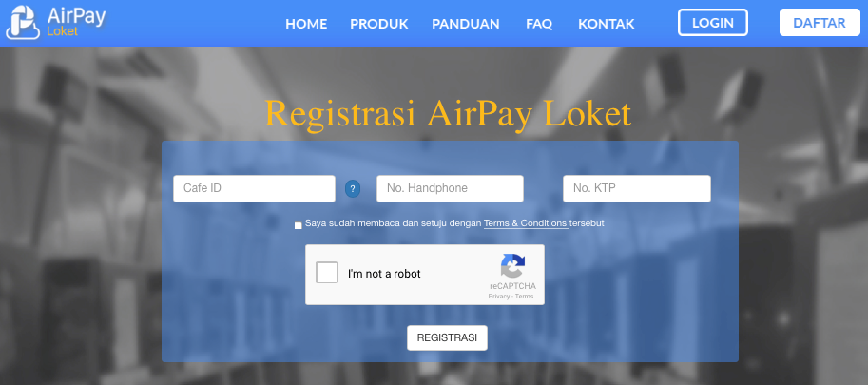Image resolution: width=868 pixels, height=385 pixels.
Task: Go to the PRODUK menu page
Action: [379, 24]
